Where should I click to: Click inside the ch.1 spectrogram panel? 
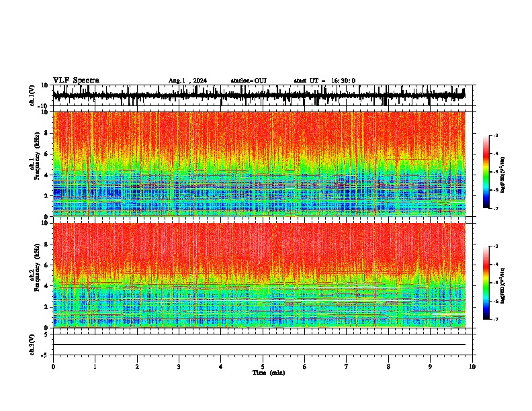pos(259,164)
